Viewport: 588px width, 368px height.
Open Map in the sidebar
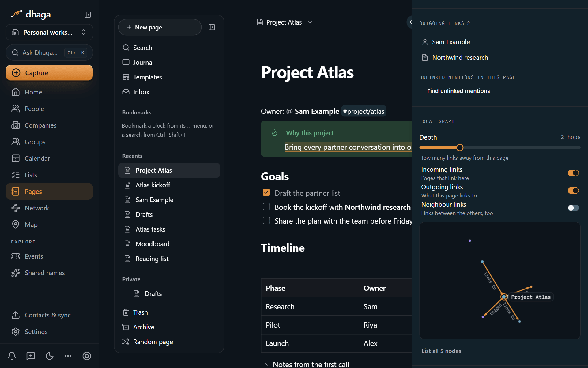tap(49, 224)
